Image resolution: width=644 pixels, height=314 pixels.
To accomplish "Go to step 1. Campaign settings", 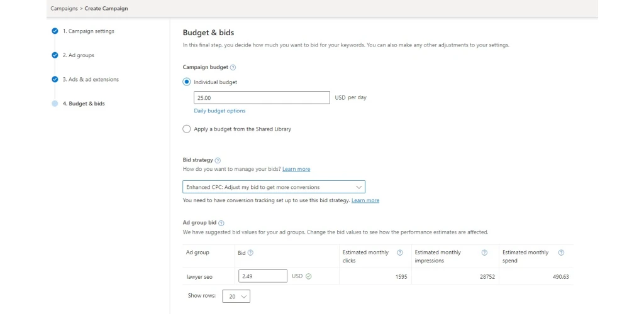I will click(x=88, y=31).
